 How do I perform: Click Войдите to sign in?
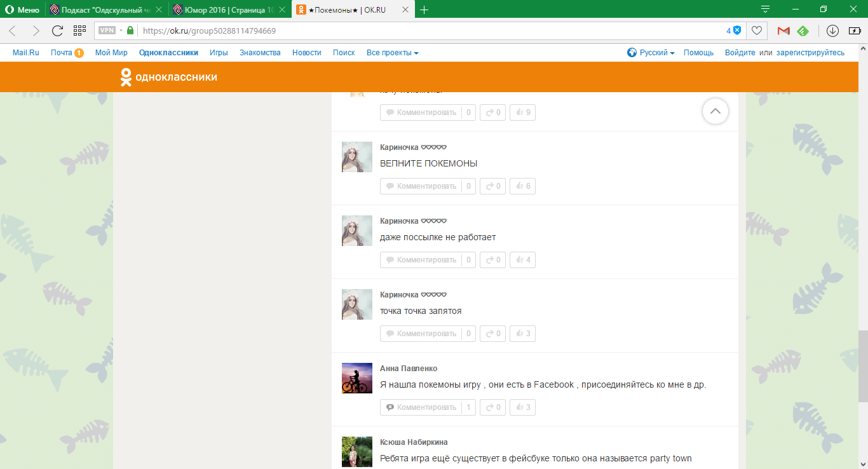pos(740,53)
